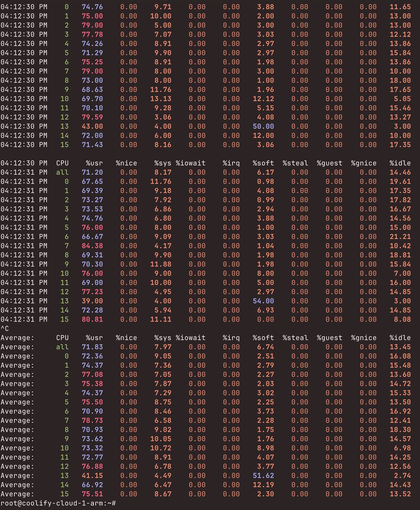Click the 'all' label in the 04:12:31 PM row
The image size is (420, 510).
[62, 173]
